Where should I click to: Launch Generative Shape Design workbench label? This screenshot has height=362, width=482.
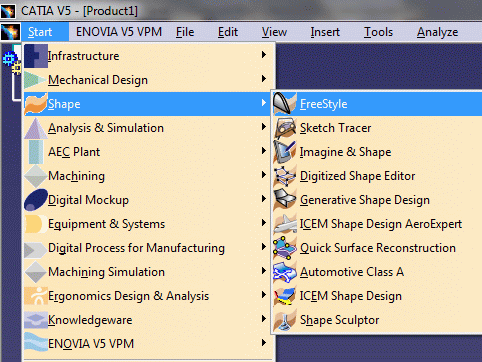[x=365, y=200]
